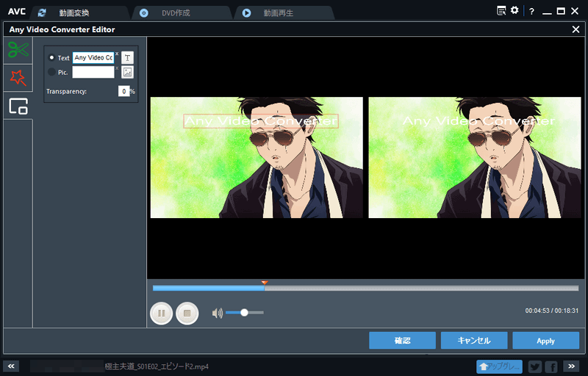The height and width of the screenshot is (376, 588).
Task: Click the orange timeline position marker
Action: pos(265,283)
